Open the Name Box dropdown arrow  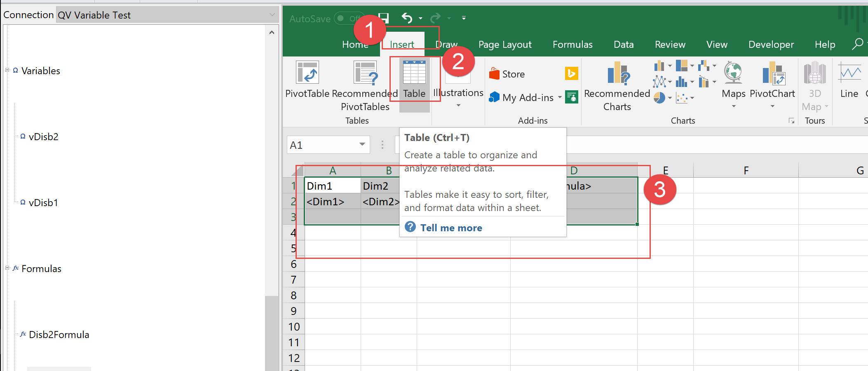click(362, 144)
